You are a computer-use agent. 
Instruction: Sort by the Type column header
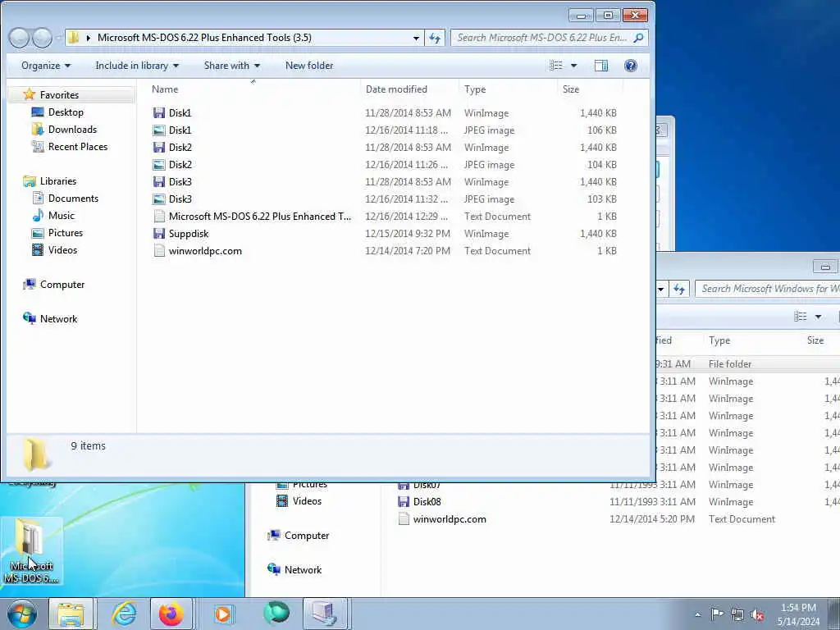(475, 89)
